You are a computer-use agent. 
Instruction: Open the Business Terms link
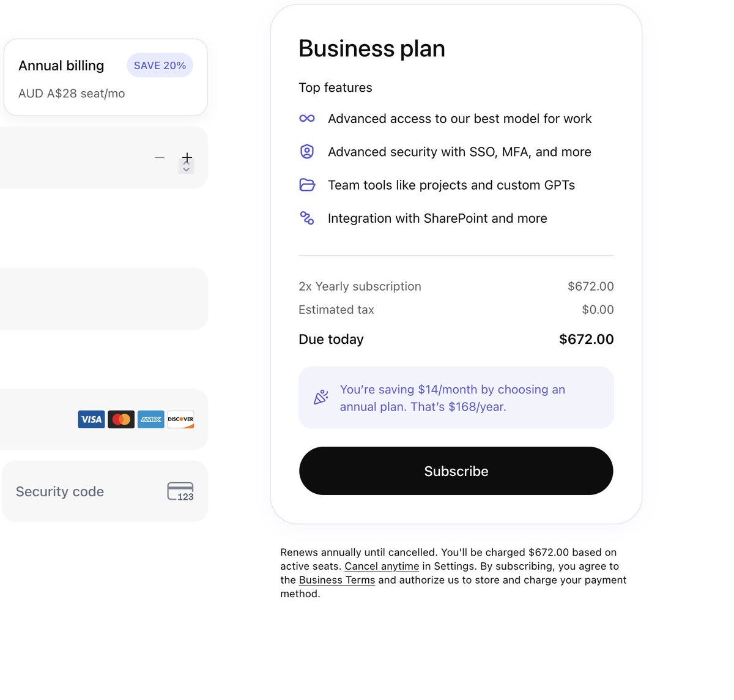click(x=337, y=580)
